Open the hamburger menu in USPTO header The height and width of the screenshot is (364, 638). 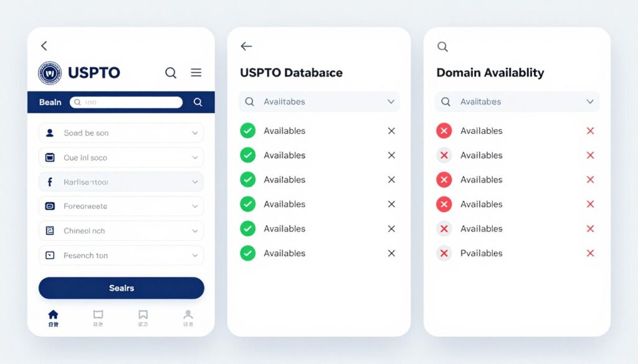(x=196, y=72)
